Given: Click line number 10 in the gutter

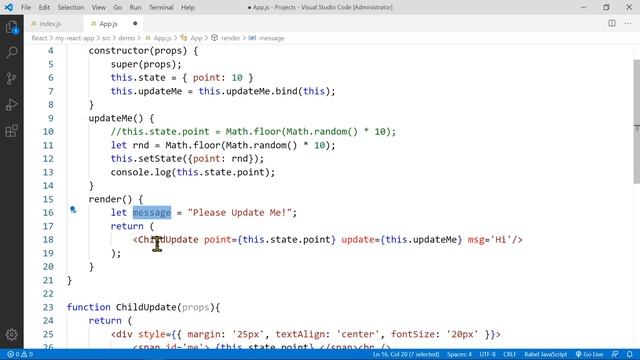Looking at the screenshot, I should tap(48, 132).
